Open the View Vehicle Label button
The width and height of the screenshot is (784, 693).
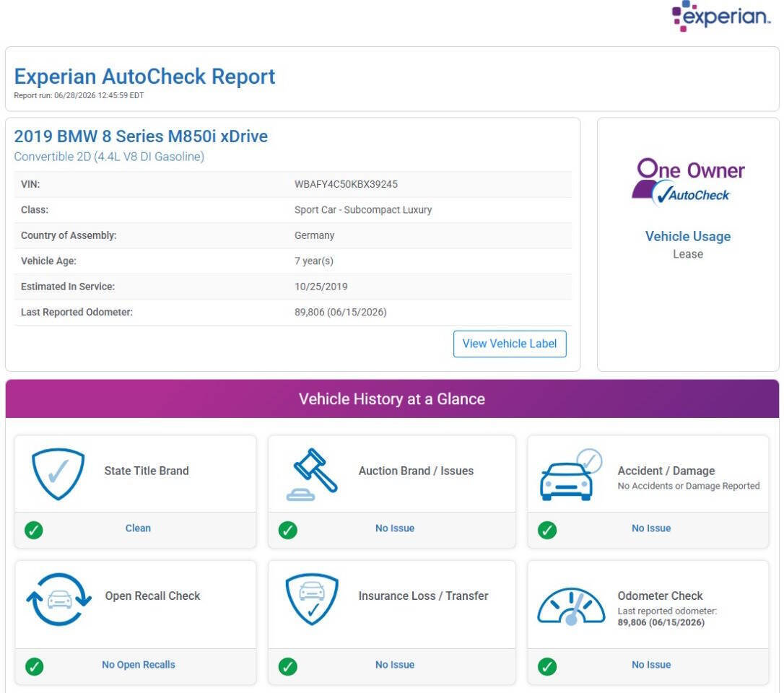tap(510, 344)
